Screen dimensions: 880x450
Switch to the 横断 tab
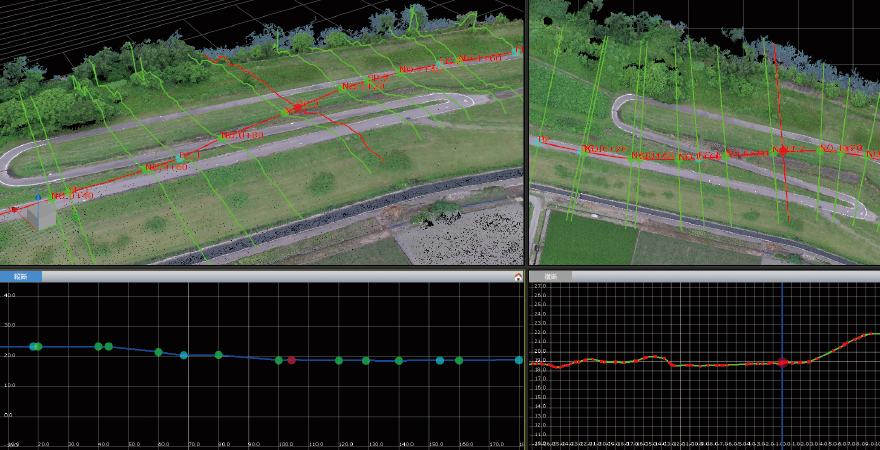click(551, 276)
